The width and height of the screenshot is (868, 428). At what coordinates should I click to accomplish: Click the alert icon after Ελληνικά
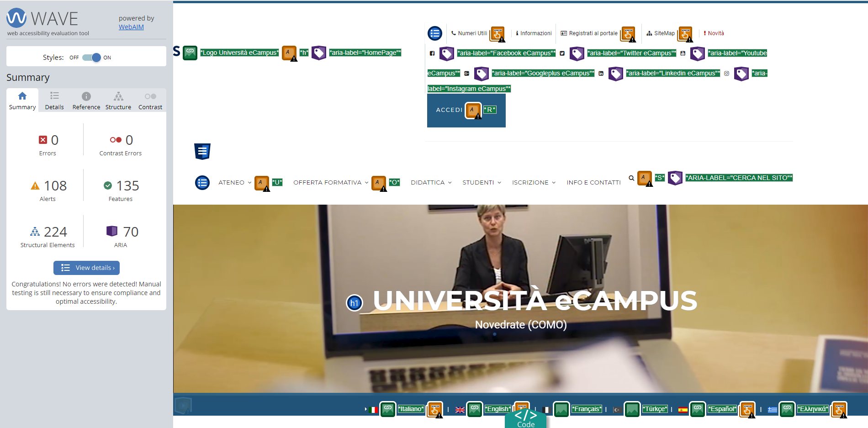coord(839,410)
